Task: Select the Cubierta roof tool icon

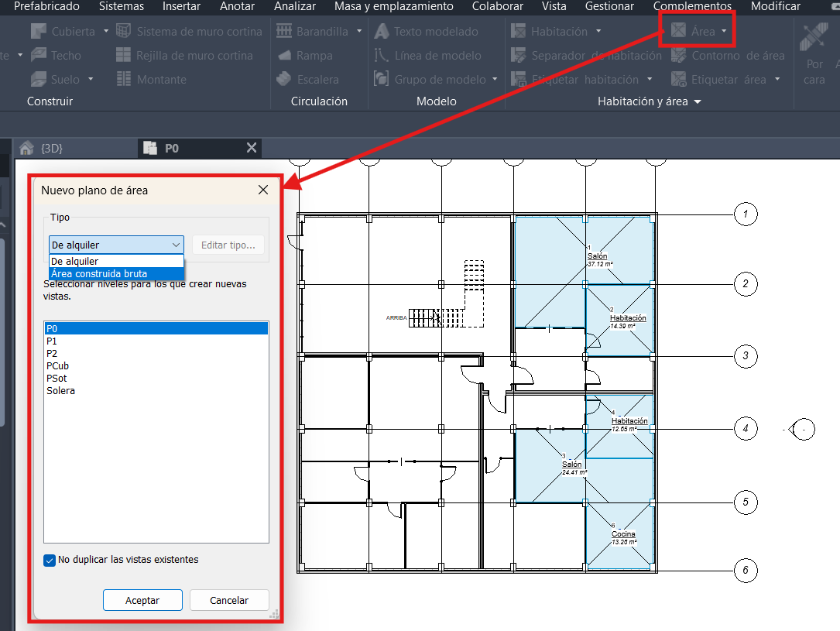Action: click(x=39, y=32)
